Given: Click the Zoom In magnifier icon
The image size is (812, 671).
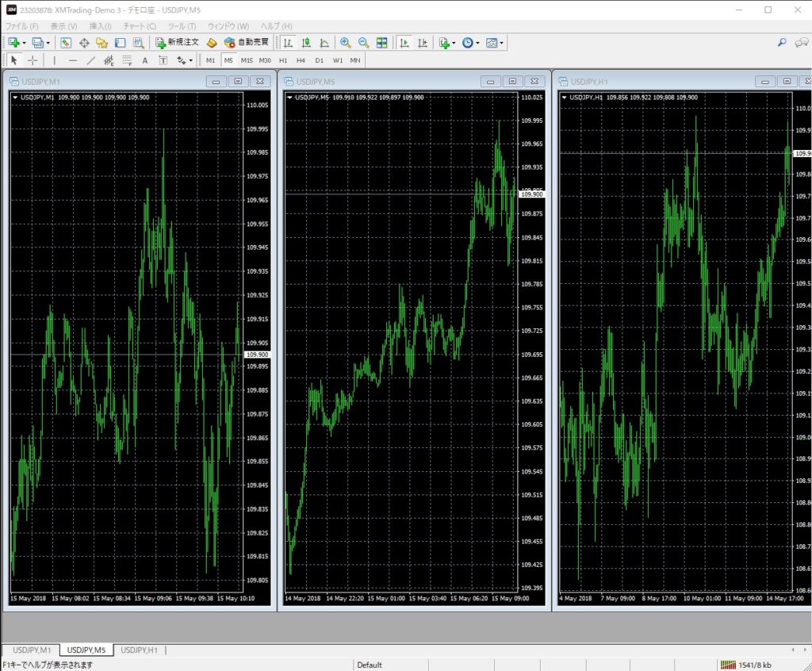Looking at the screenshot, I should (x=346, y=43).
